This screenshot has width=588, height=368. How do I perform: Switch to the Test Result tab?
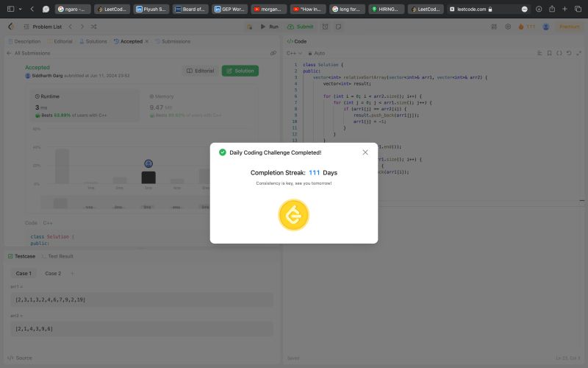click(57, 256)
